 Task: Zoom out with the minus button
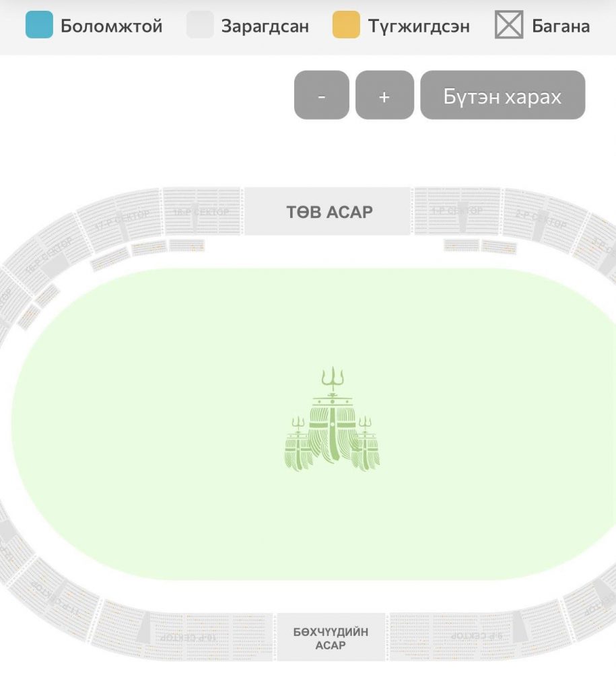coord(321,95)
